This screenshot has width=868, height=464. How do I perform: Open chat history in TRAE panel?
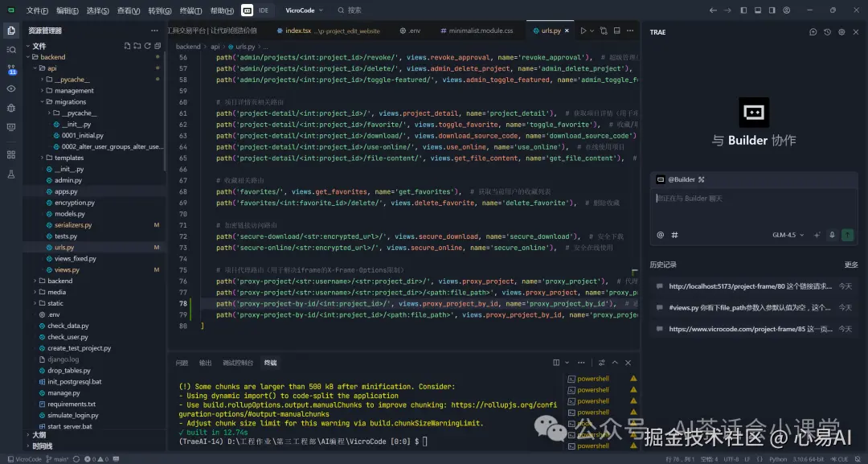[827, 32]
